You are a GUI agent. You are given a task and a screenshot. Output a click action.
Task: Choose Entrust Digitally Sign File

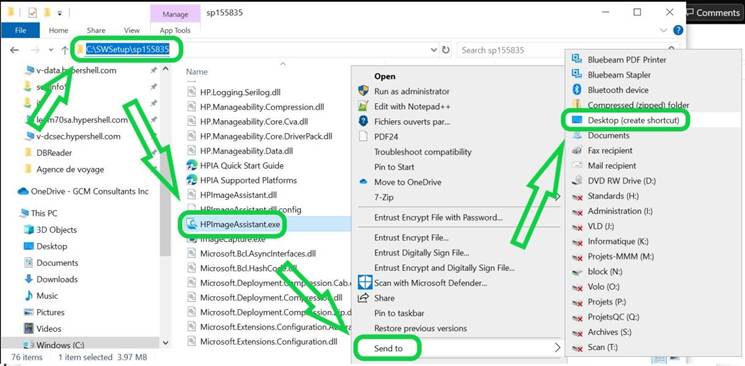[421, 252]
